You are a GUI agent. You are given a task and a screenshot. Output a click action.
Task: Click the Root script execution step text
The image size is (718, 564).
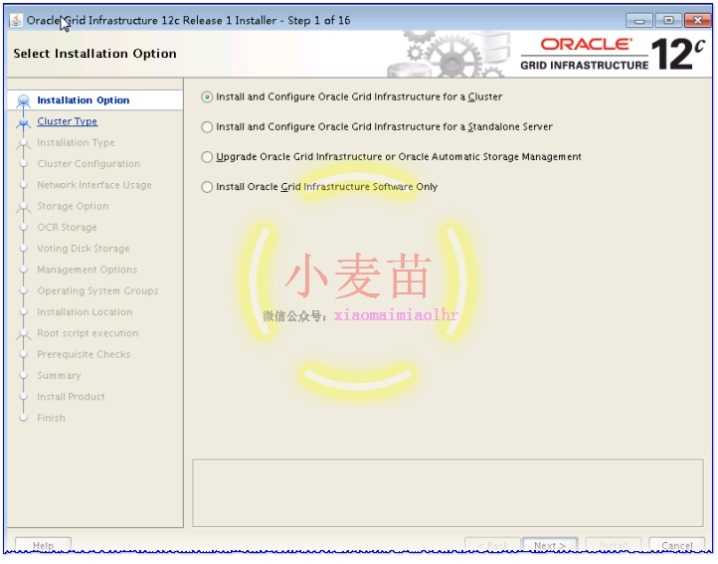tap(88, 333)
